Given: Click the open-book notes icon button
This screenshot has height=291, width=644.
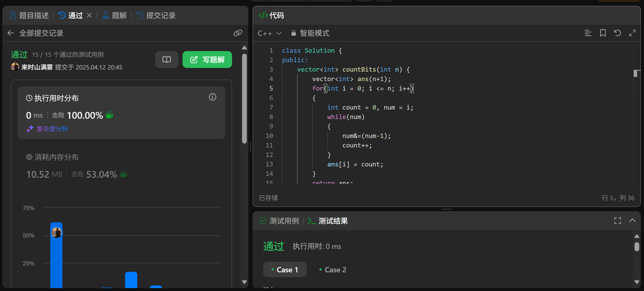Looking at the screenshot, I should tap(166, 60).
